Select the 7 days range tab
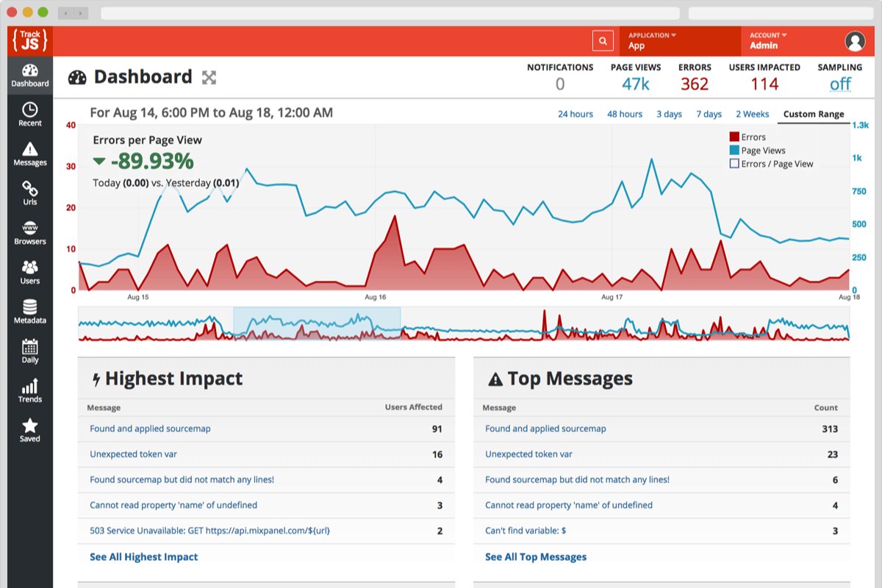Image resolution: width=882 pixels, height=588 pixels. (709, 114)
